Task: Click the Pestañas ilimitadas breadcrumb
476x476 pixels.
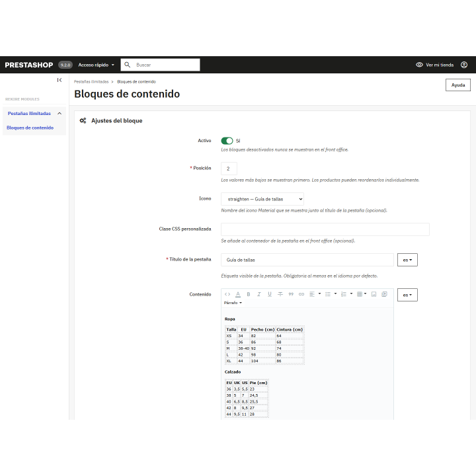Action: 91,82
